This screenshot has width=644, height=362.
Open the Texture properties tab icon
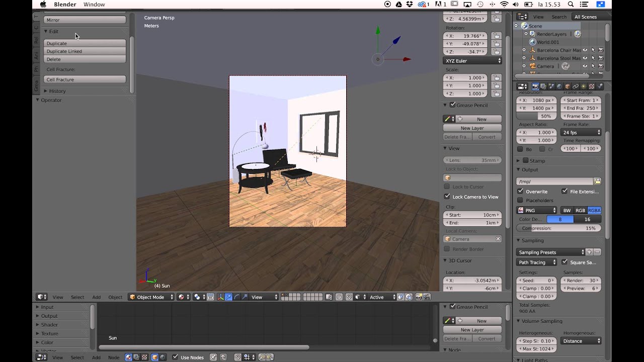592,86
